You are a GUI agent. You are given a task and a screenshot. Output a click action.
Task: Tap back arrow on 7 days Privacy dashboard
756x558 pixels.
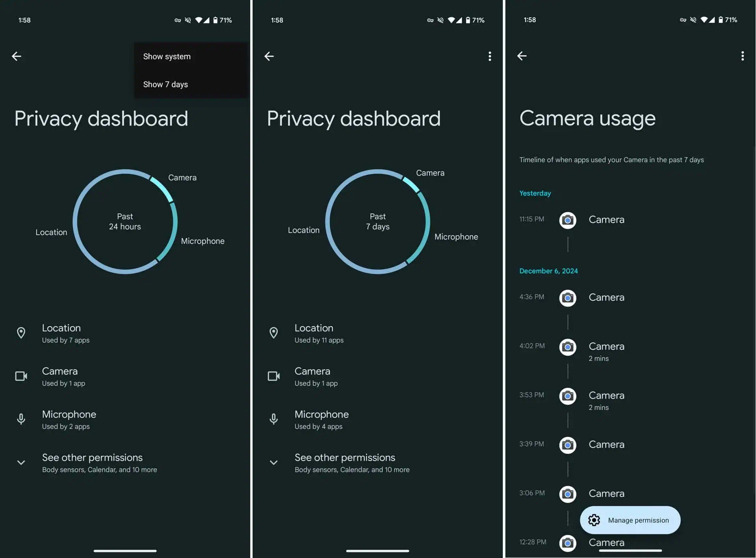point(269,56)
